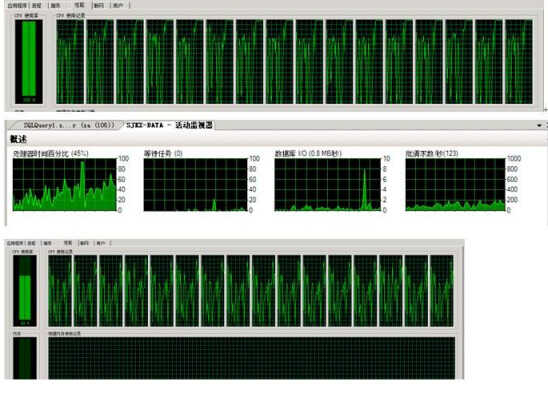
Task: Open 应用程序 tab in upper Task Manager
Action: tap(17, 6)
